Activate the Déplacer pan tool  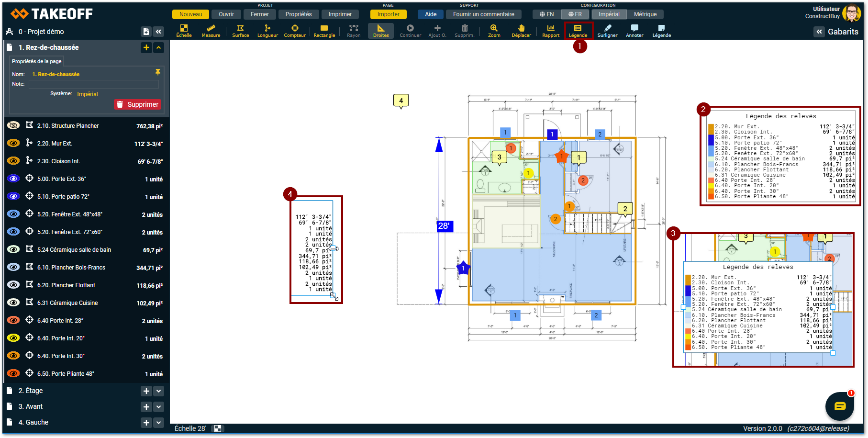(521, 31)
